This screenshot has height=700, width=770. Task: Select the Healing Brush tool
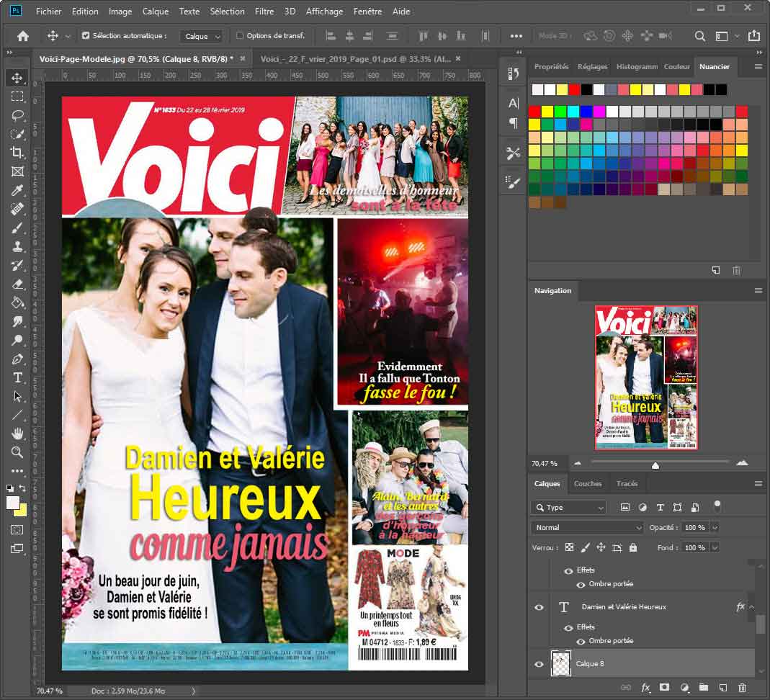pos(17,209)
